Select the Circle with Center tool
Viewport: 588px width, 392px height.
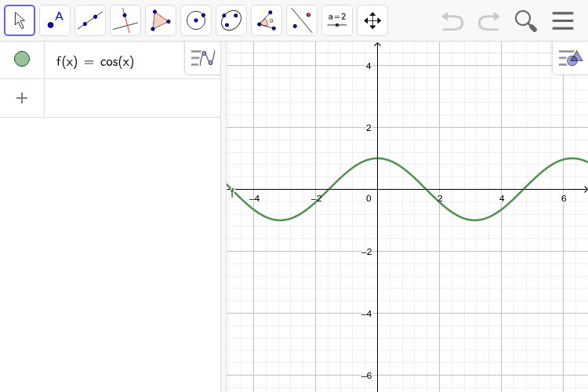(x=196, y=20)
